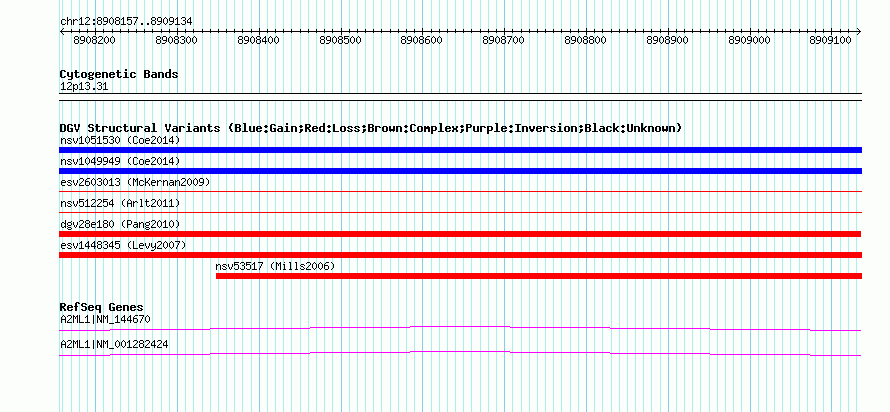The height and width of the screenshot is (412, 890).
Task: Click blue gain bar of nsv1049949
Action: (x=460, y=171)
